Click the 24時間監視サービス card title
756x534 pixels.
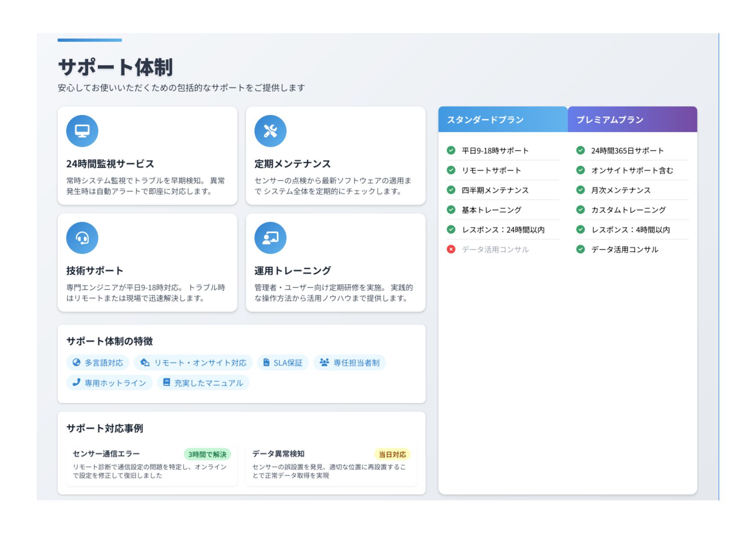110,164
